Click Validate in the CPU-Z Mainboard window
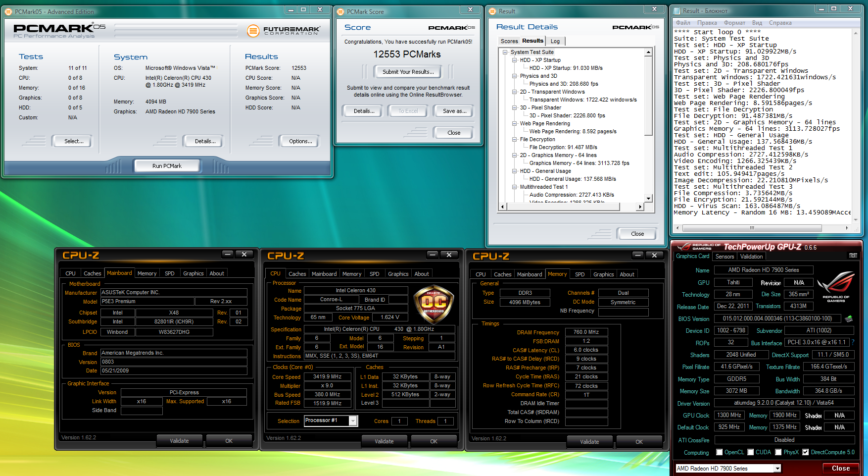 click(179, 441)
